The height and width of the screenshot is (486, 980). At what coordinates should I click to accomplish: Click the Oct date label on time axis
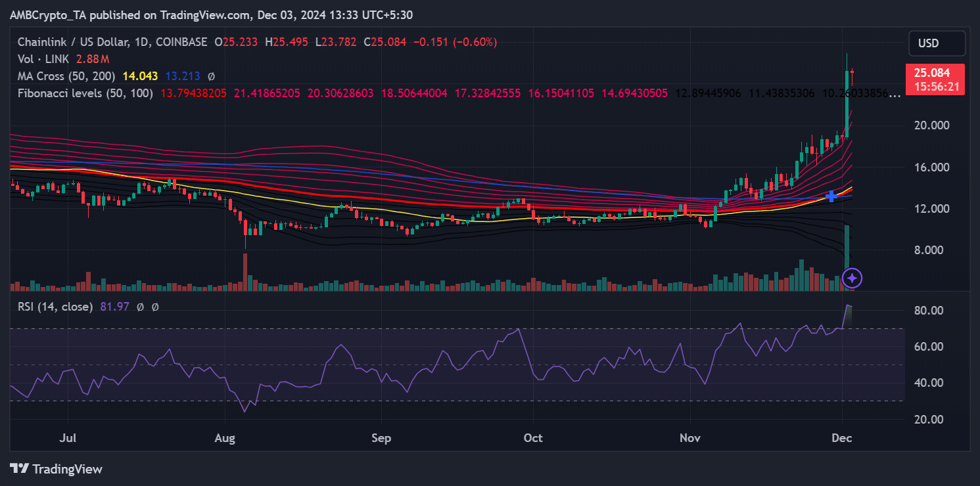click(x=533, y=437)
